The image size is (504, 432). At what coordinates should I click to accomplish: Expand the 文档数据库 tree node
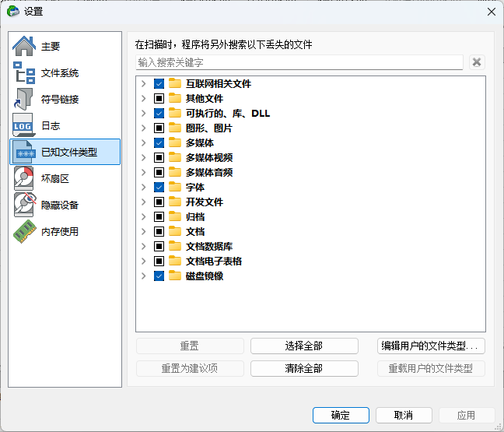click(144, 247)
